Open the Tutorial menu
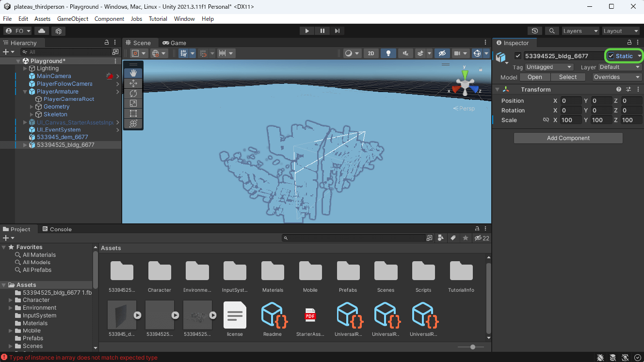 pyautogui.click(x=158, y=19)
